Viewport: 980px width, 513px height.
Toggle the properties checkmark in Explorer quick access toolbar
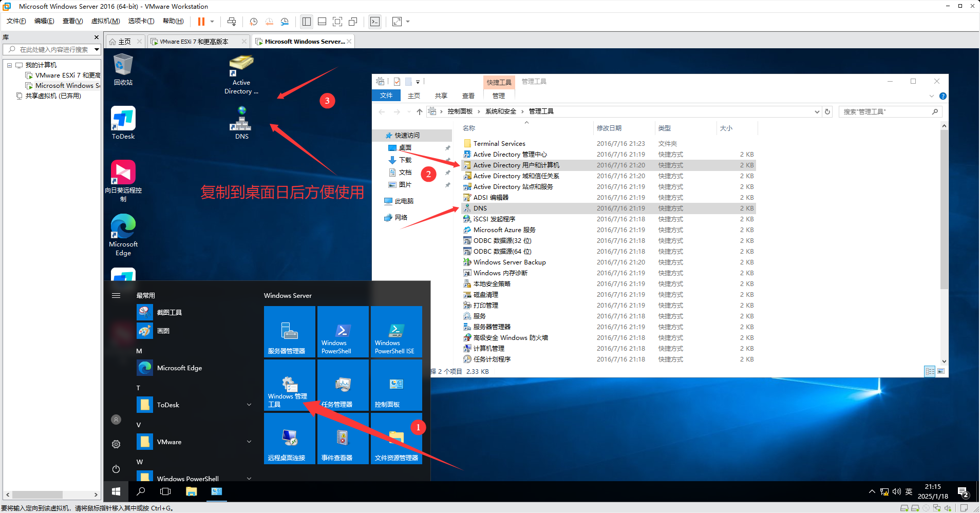pos(397,82)
